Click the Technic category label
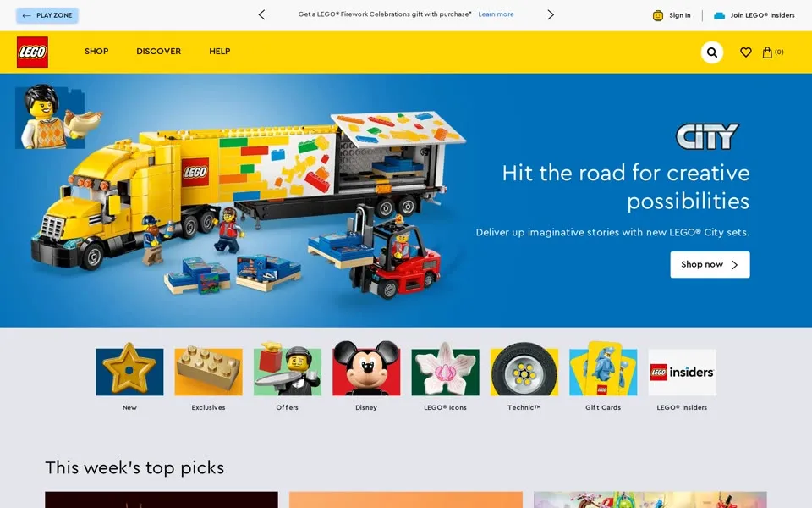 pyautogui.click(x=524, y=407)
